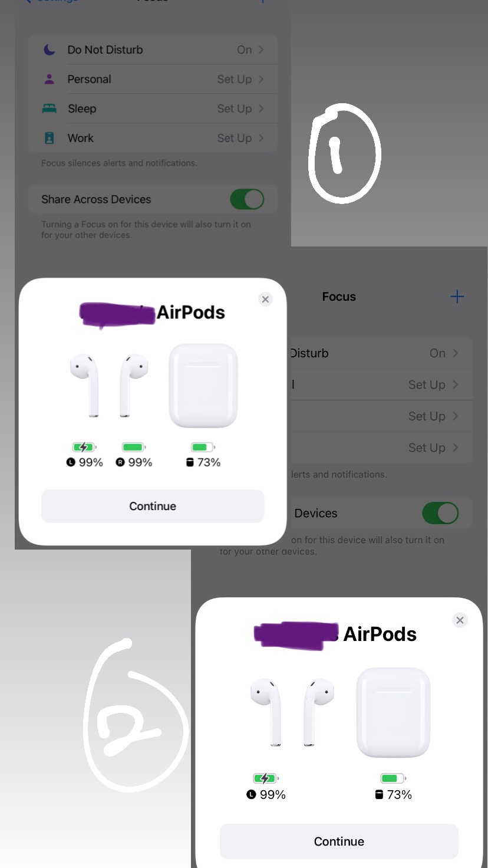Open the Sleep focus row
The image size is (488, 868).
point(153,108)
